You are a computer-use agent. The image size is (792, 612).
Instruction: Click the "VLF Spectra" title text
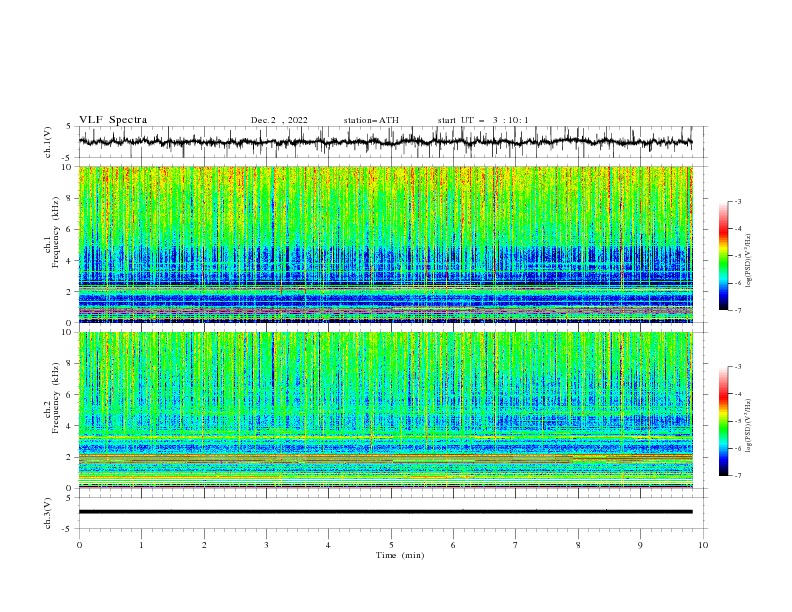[113, 120]
